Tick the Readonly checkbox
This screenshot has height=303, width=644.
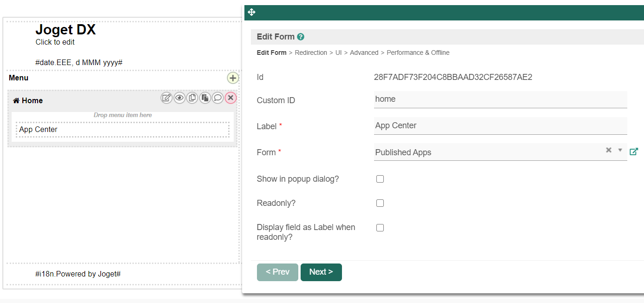(x=380, y=203)
